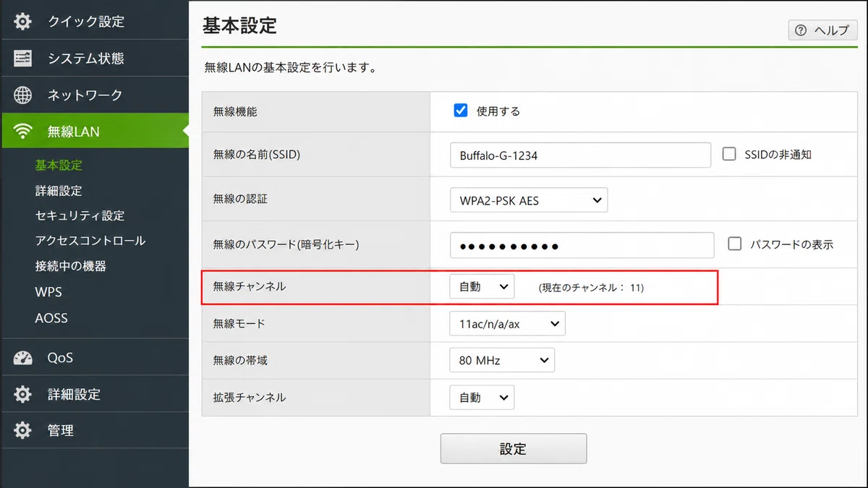Click the SSID field containing Buffalo-G-1234
The image size is (868, 488).
(581, 155)
